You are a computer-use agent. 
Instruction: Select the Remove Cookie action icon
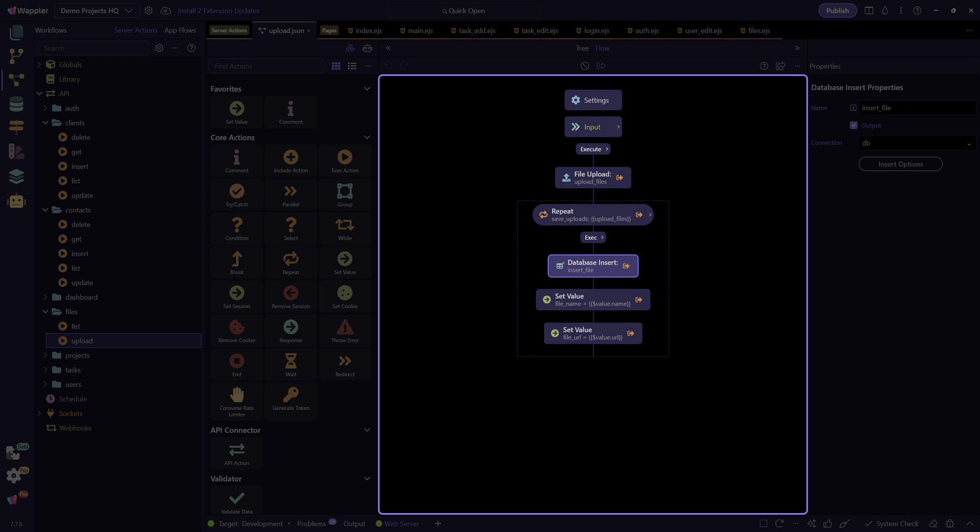point(236,327)
